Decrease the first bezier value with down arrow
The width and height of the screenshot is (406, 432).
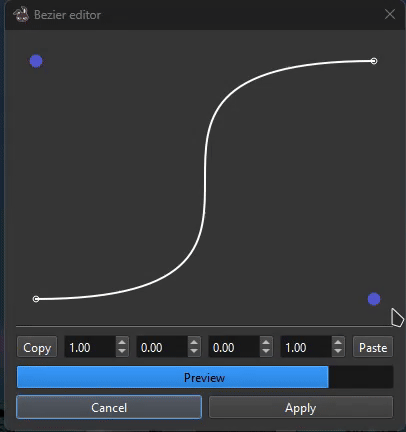click(122, 351)
